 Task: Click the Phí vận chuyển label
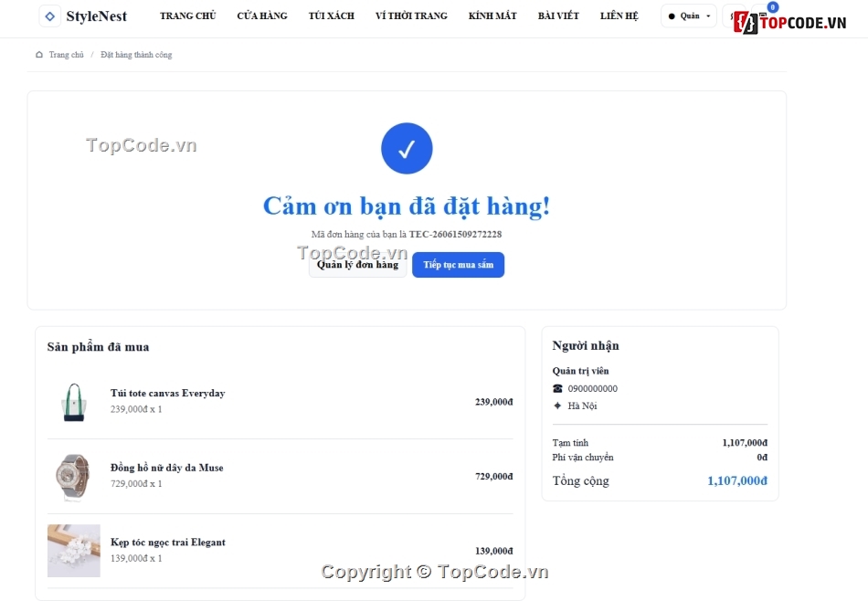click(x=583, y=457)
